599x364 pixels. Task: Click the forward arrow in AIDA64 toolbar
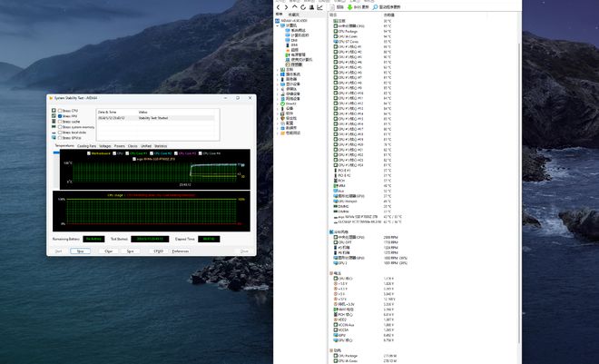coord(286,7)
